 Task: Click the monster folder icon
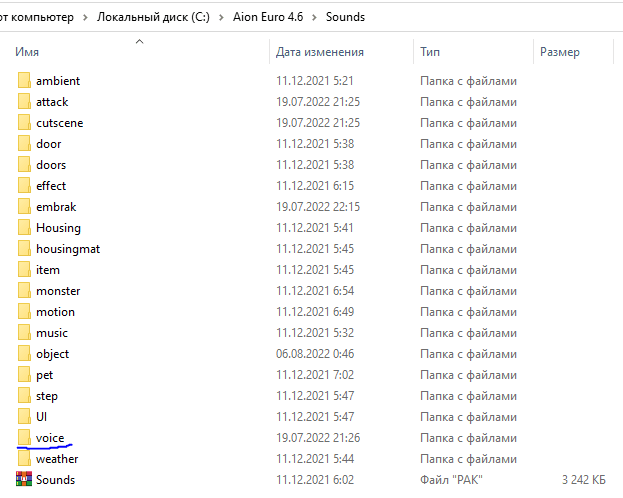pyautogui.click(x=25, y=291)
